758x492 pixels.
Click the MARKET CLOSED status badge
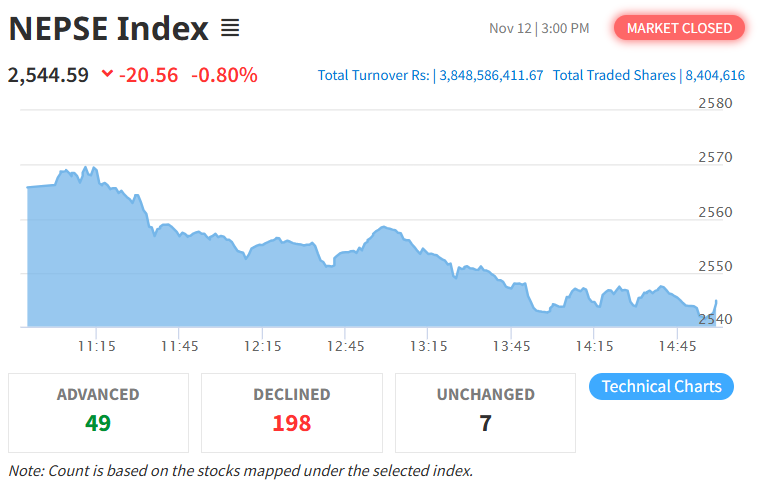pos(679,28)
